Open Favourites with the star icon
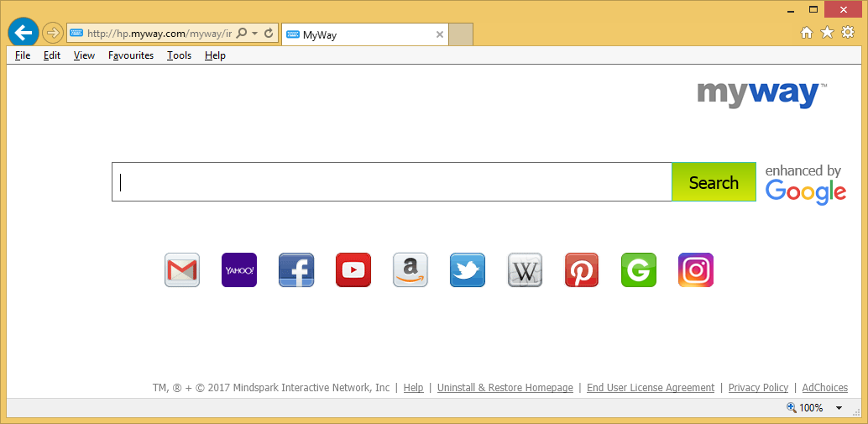Screen dimensions: 868x424 pyautogui.click(x=827, y=34)
